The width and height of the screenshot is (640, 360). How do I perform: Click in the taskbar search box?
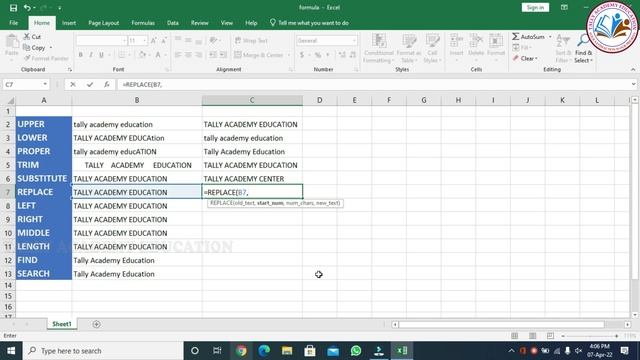103,351
